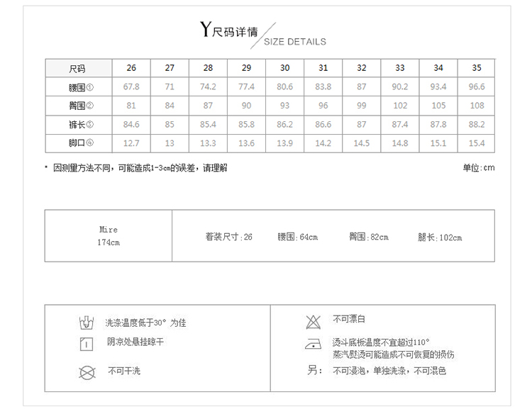The width and height of the screenshot is (532, 419).
Task: Click leg opening value 15.4
Action: pyautogui.click(x=477, y=143)
